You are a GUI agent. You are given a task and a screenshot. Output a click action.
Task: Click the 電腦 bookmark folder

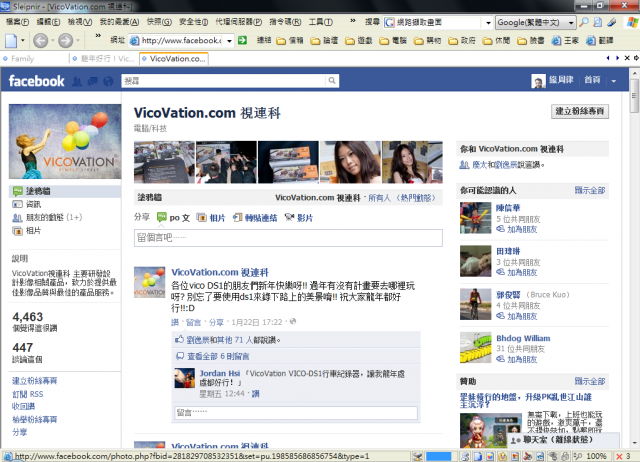[393, 40]
